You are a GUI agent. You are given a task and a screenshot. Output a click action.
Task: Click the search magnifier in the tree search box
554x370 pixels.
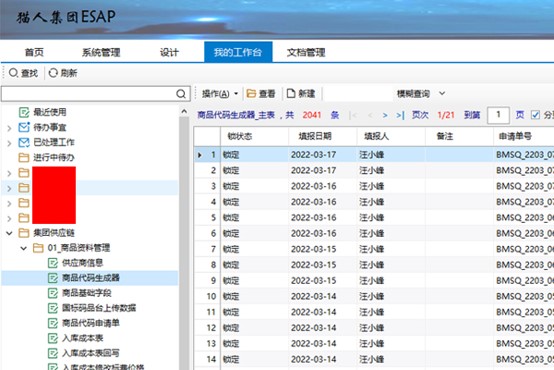coord(181,94)
